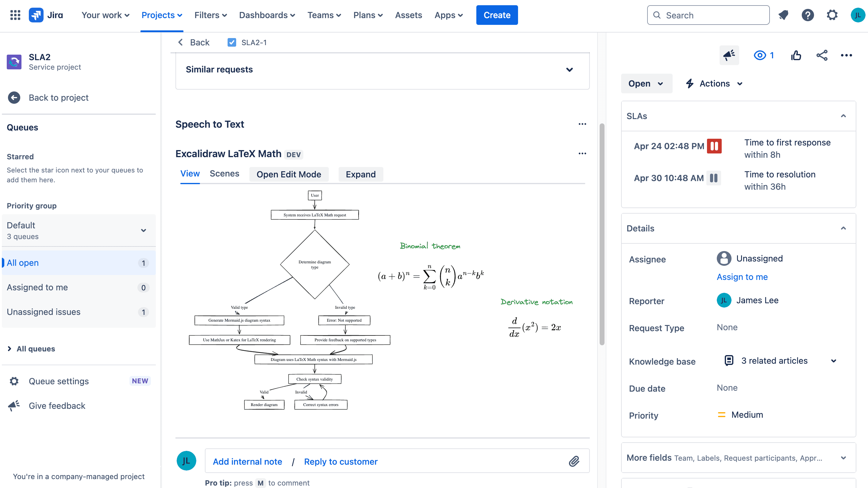
Task: Click the give feedback megaphone icon near watchers
Action: (729, 55)
